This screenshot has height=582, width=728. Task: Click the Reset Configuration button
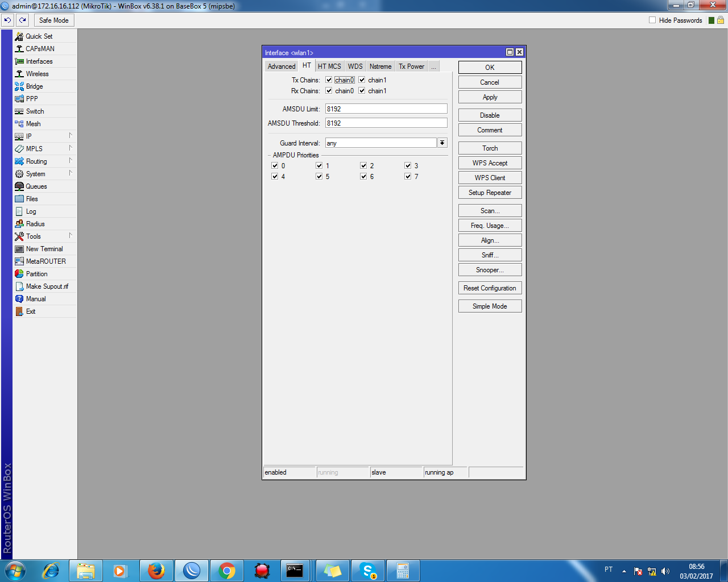click(x=490, y=288)
